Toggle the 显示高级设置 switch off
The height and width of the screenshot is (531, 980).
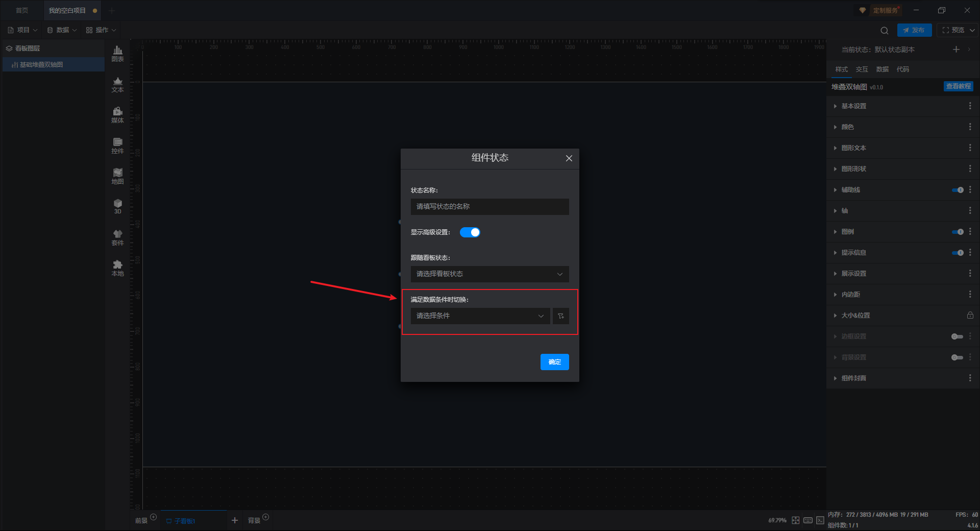coord(470,232)
